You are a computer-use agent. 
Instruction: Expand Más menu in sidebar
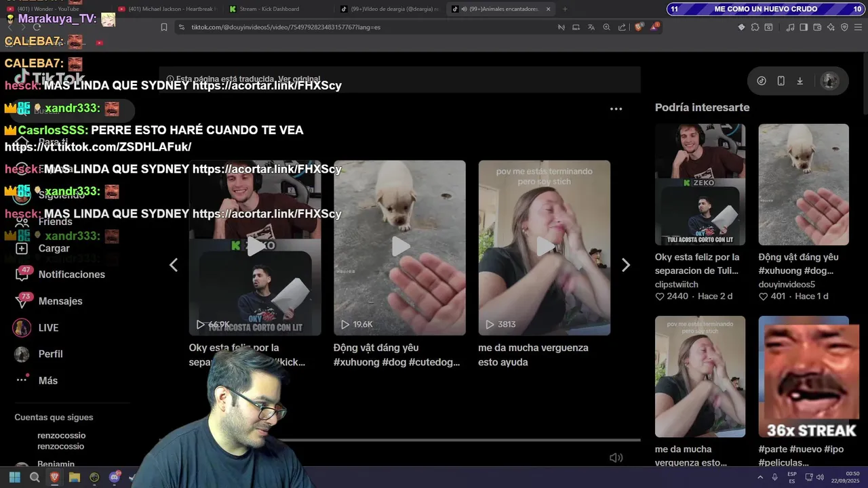(x=47, y=380)
